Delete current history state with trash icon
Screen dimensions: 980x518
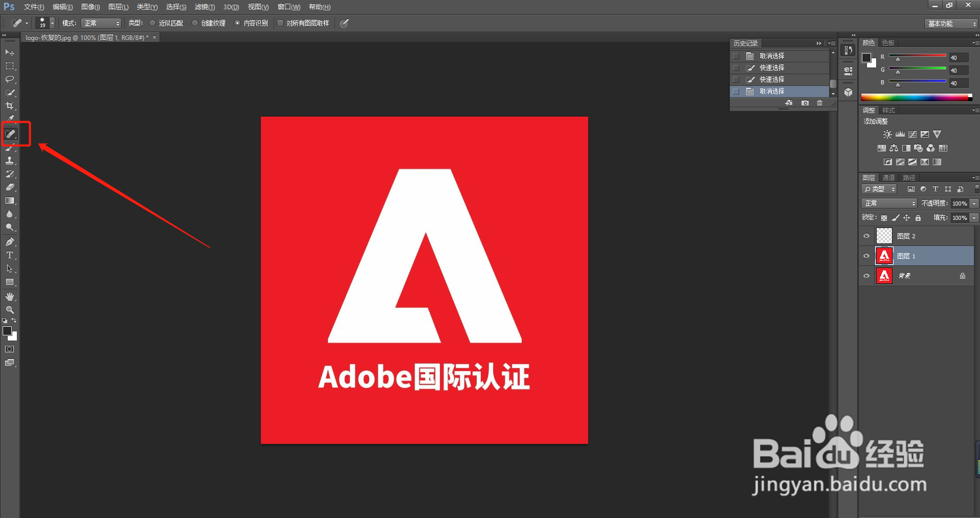[x=819, y=103]
